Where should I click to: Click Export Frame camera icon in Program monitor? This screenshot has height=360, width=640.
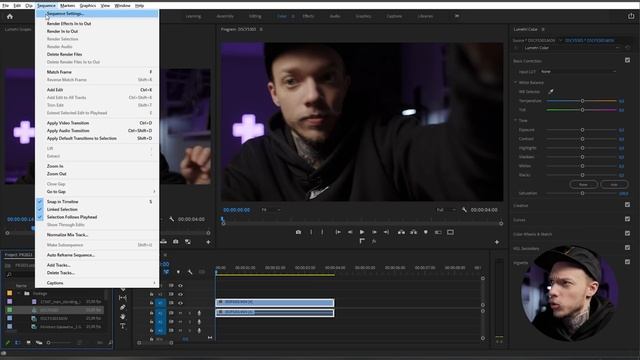pyautogui.click(x=298, y=232)
